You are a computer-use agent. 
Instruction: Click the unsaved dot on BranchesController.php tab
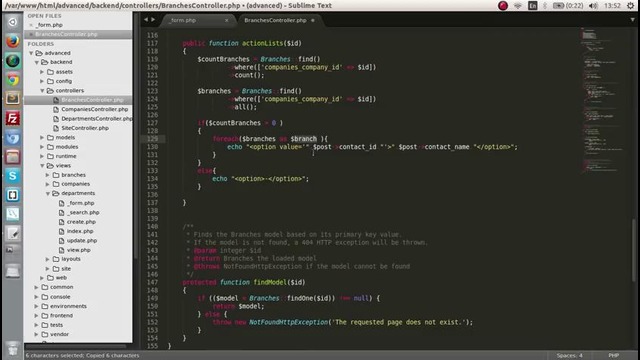tap(313, 20)
